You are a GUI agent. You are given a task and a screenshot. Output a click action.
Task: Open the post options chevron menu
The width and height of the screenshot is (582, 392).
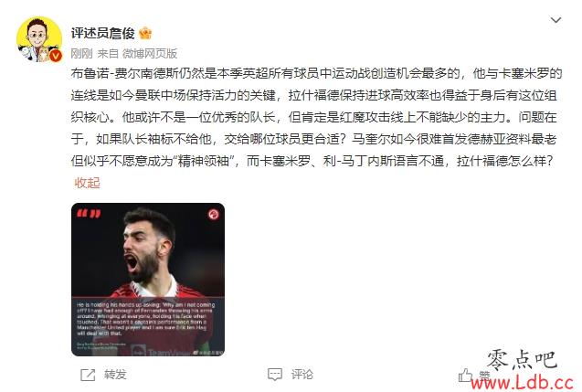[x=556, y=20]
